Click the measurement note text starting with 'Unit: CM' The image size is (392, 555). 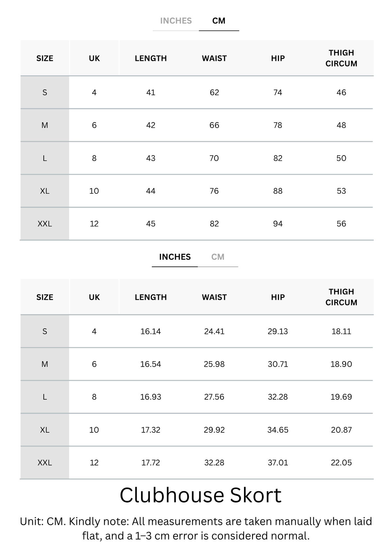point(196,529)
